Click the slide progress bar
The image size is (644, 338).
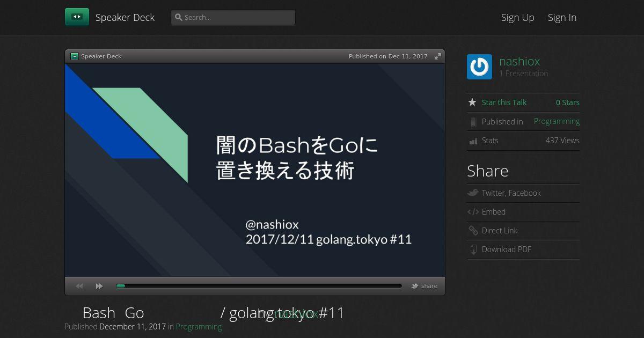tap(259, 286)
